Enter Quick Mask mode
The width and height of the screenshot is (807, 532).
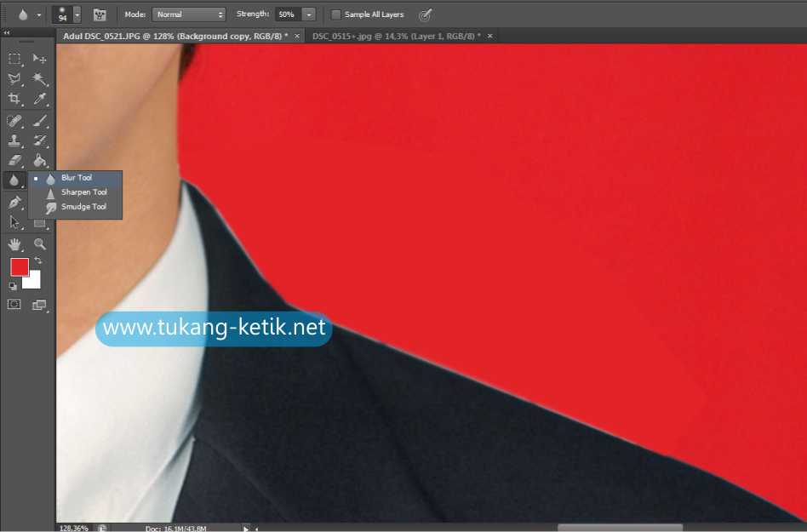pyautogui.click(x=14, y=304)
